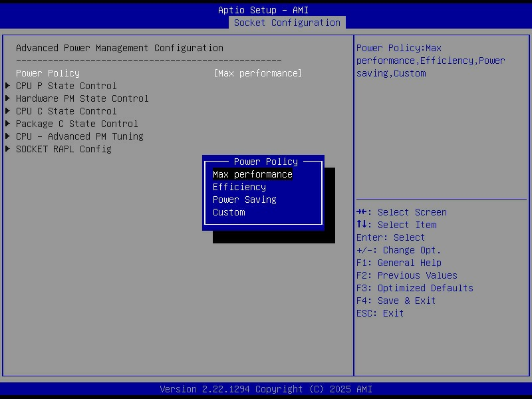Load defaults via F3: Optimized Defaults

(x=414, y=288)
